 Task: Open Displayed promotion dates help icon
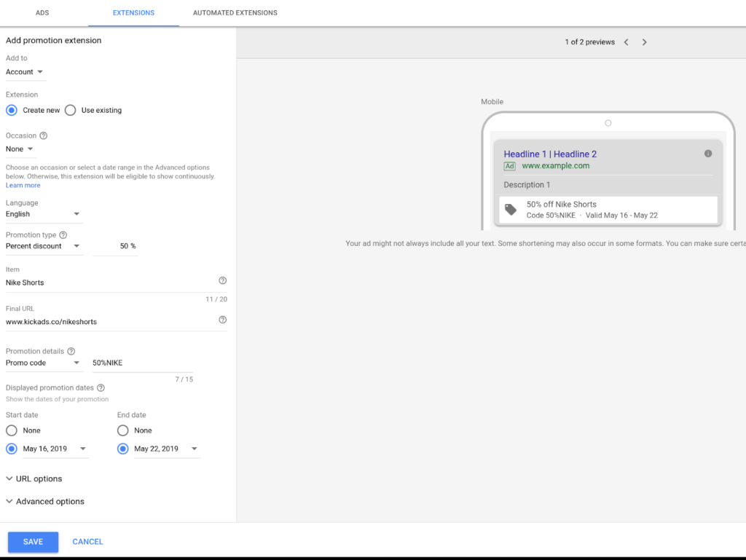coord(101,388)
